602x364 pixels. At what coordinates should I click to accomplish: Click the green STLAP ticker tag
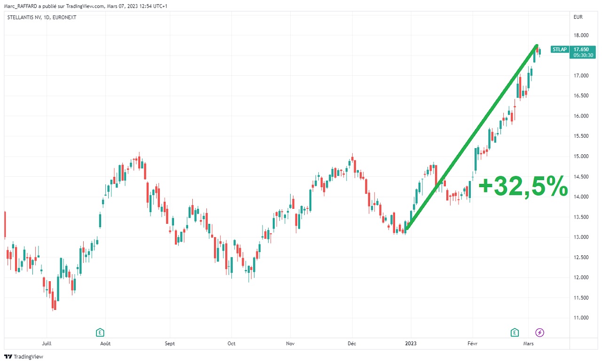(x=559, y=49)
